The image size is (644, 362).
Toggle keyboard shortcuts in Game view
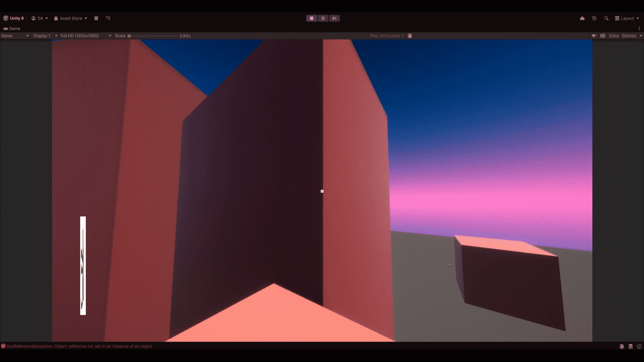click(x=603, y=36)
